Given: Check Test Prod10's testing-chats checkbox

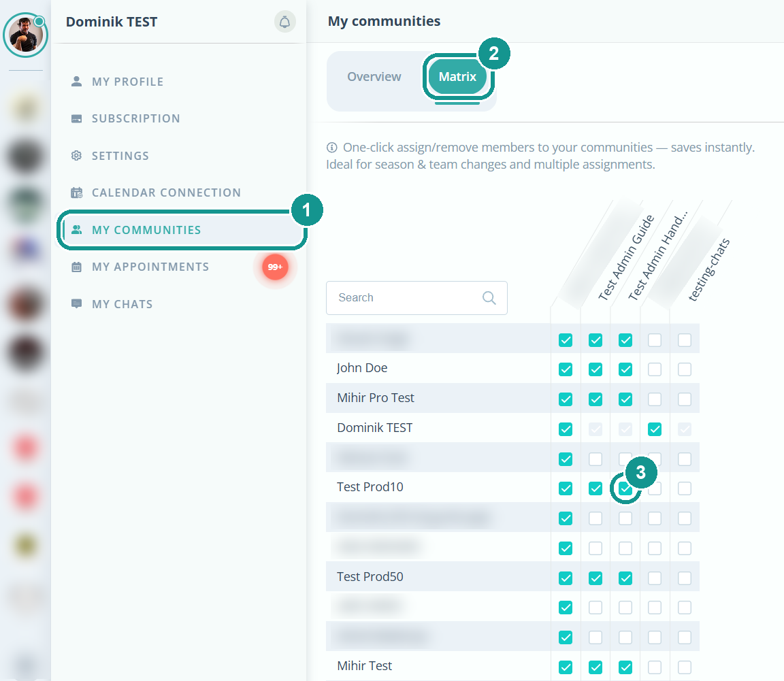Looking at the screenshot, I should tap(684, 488).
